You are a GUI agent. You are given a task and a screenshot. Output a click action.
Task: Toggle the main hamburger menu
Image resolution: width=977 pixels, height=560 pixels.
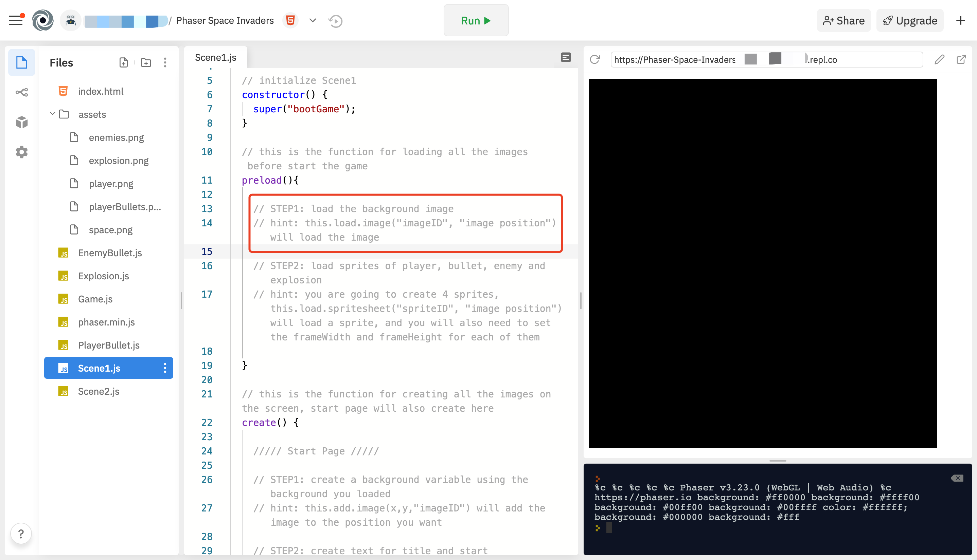pos(16,20)
